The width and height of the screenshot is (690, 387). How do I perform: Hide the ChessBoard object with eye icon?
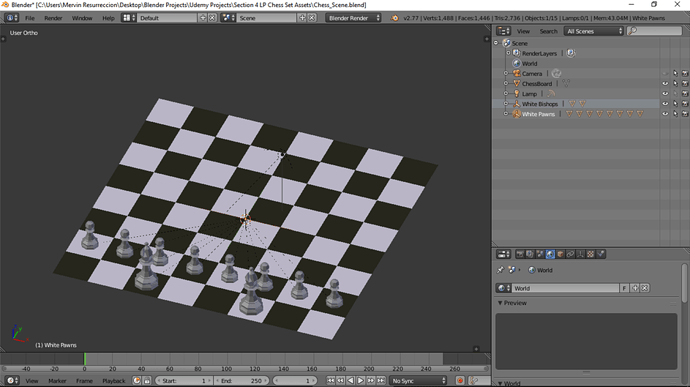665,84
